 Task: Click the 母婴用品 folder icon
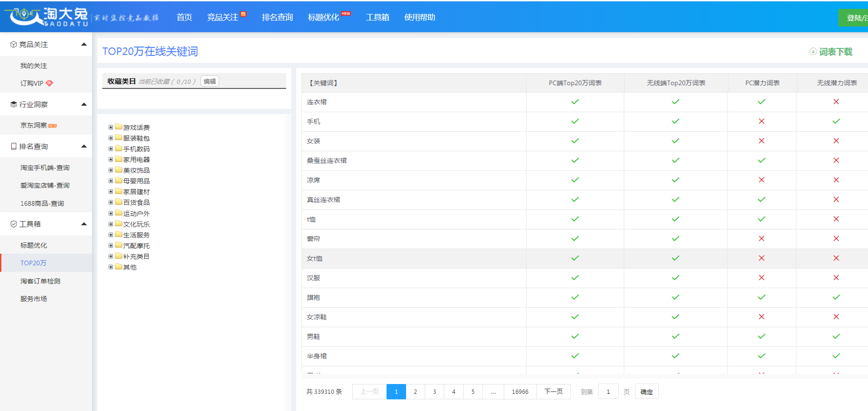tap(119, 181)
